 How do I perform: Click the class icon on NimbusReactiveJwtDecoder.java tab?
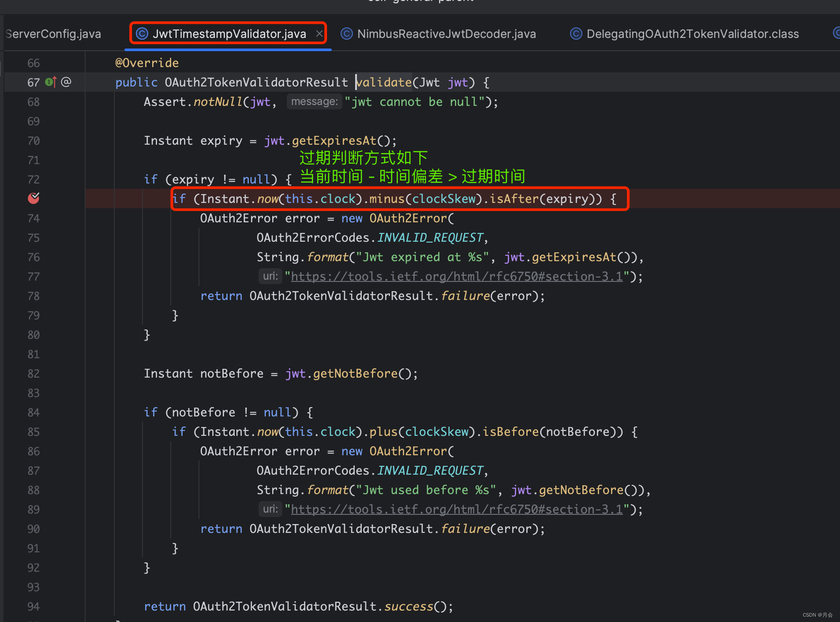347,34
